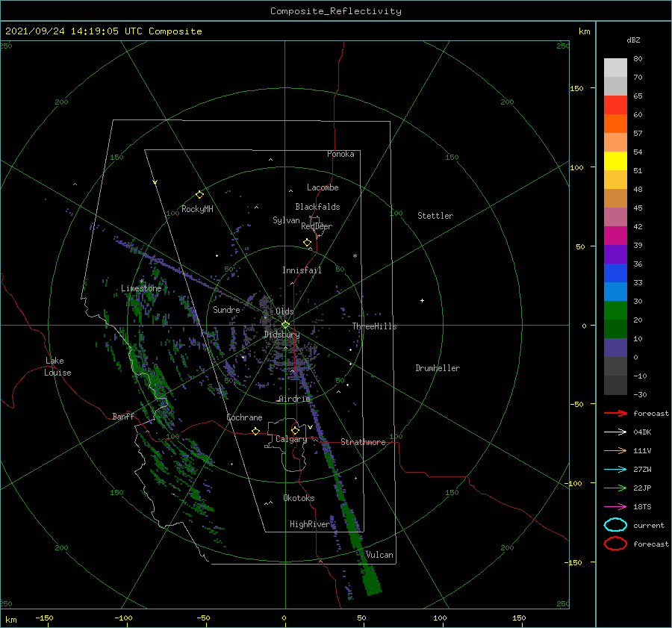Image resolution: width=672 pixels, height=628 pixels.
Task: Select the magenta 18TS arrow legend entry
Action: [615, 507]
